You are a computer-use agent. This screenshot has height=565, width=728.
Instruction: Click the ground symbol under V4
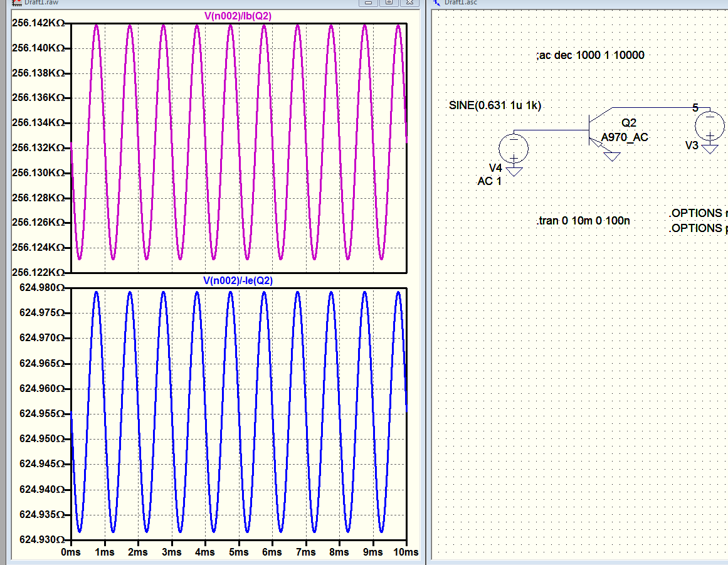514,171
